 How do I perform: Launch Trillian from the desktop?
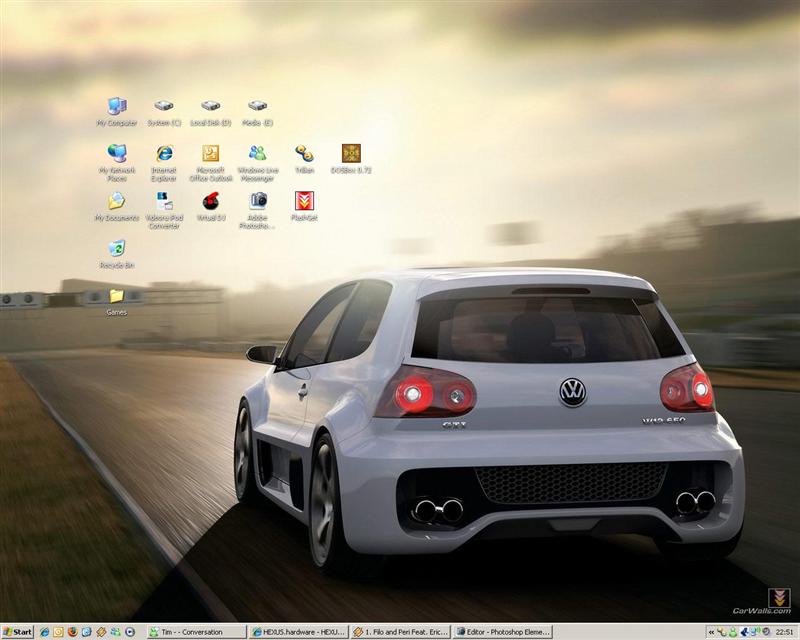pyautogui.click(x=305, y=159)
